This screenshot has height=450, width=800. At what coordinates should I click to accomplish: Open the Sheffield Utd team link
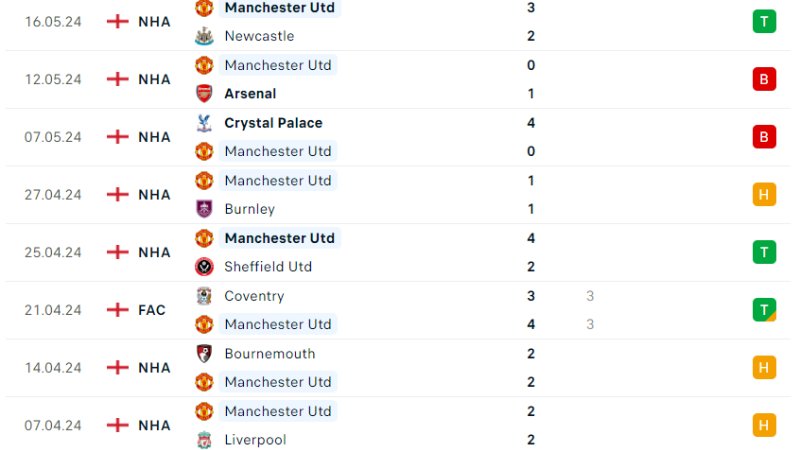[268, 267]
